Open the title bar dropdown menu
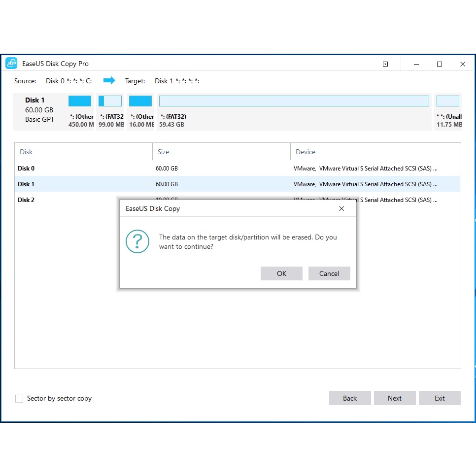The height and width of the screenshot is (476, 476). click(x=385, y=64)
